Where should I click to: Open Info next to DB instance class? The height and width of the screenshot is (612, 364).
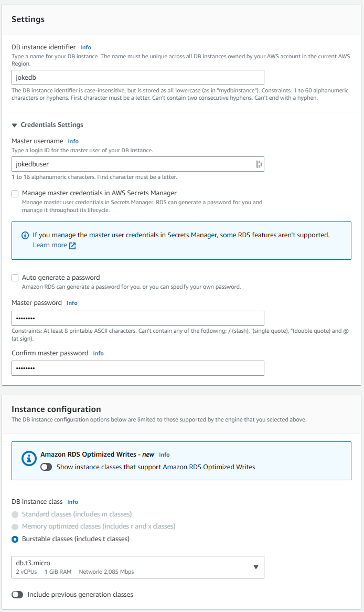click(x=72, y=502)
